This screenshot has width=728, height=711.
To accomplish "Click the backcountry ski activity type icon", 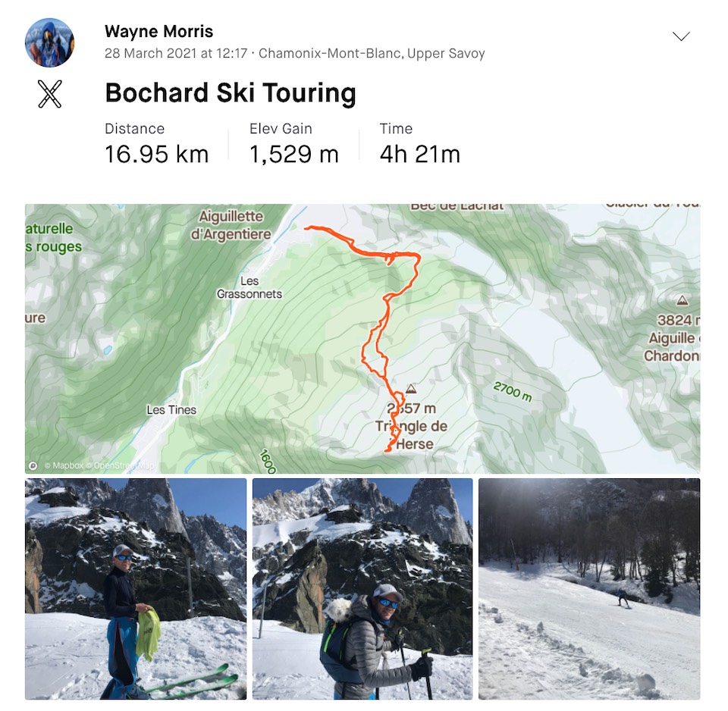I will point(50,94).
